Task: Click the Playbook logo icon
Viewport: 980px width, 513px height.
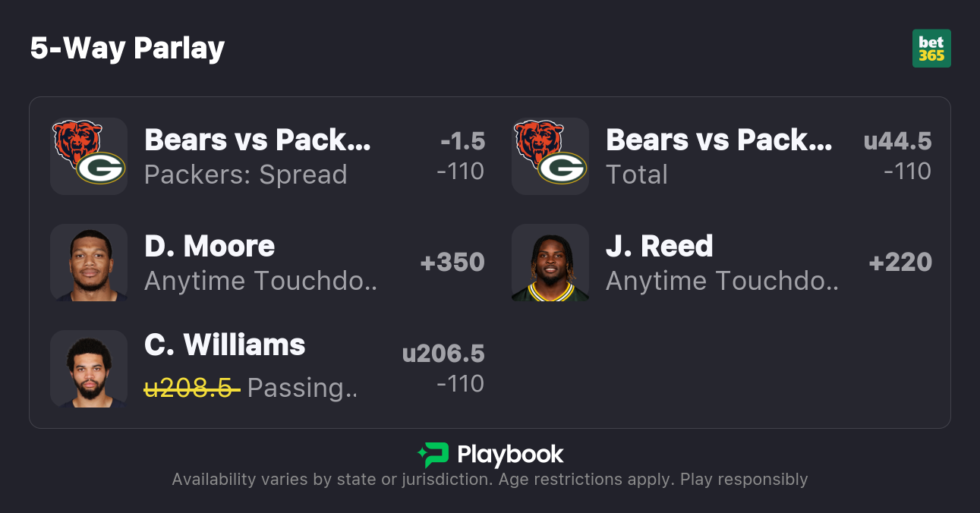Action: point(433,455)
